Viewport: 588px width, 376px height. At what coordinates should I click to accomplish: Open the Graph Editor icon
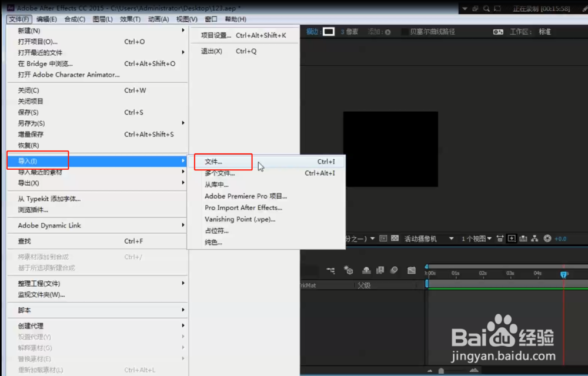(x=412, y=271)
